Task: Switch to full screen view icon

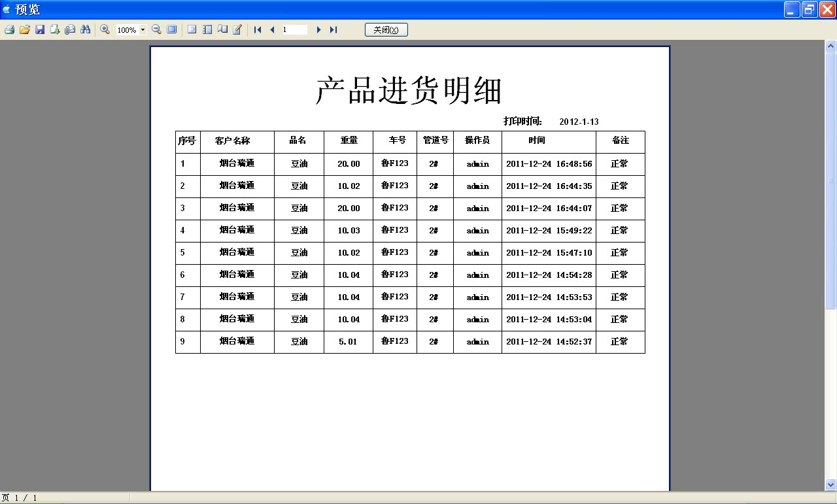Action: click(x=172, y=29)
